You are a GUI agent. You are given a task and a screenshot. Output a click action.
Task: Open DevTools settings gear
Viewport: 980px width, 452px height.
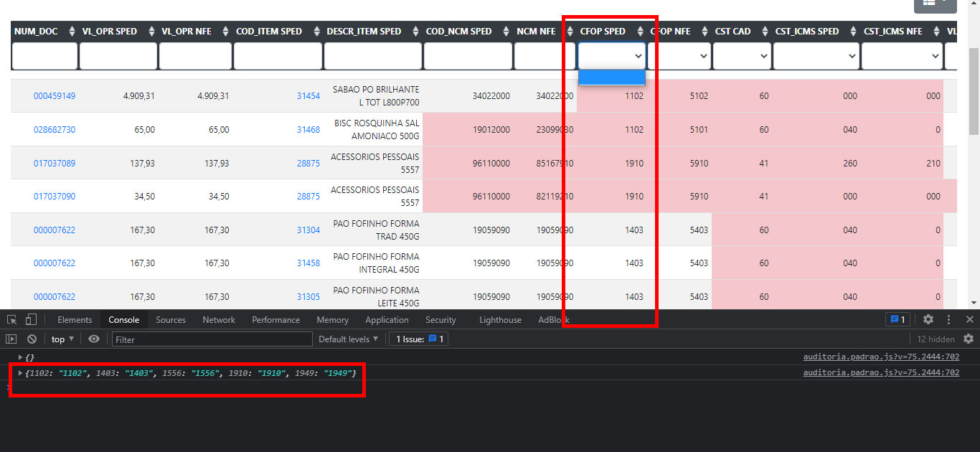928,320
